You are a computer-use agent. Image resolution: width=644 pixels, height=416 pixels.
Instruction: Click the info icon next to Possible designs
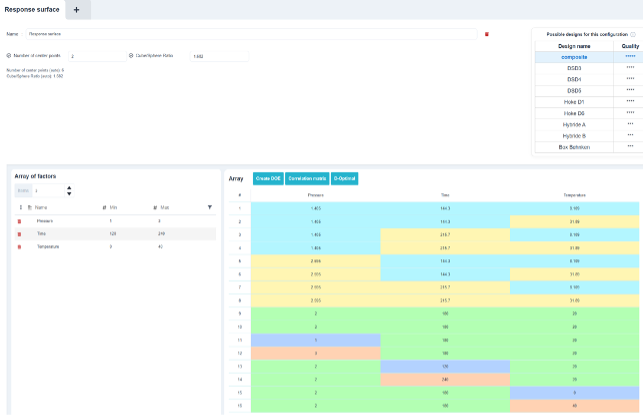click(x=633, y=34)
